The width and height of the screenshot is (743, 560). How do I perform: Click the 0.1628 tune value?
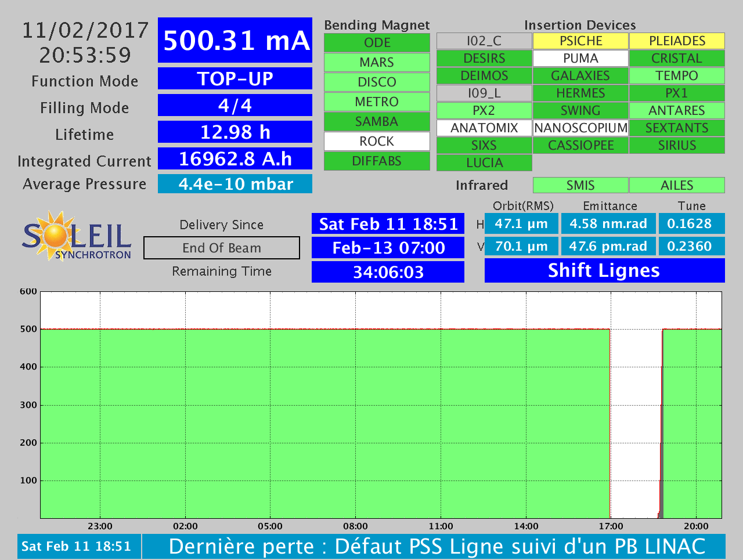coord(691,223)
